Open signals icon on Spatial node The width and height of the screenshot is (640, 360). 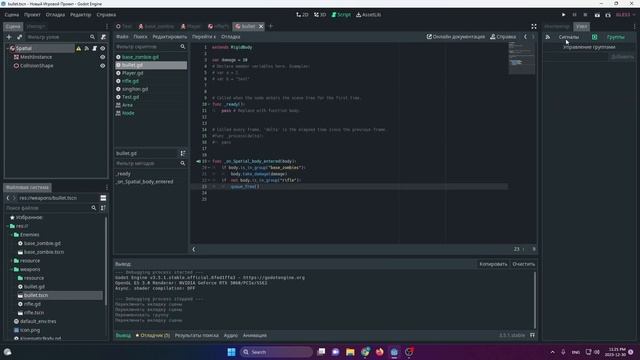[87, 48]
